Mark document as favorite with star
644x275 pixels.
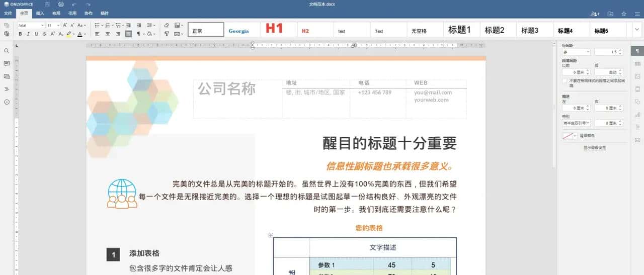click(624, 14)
